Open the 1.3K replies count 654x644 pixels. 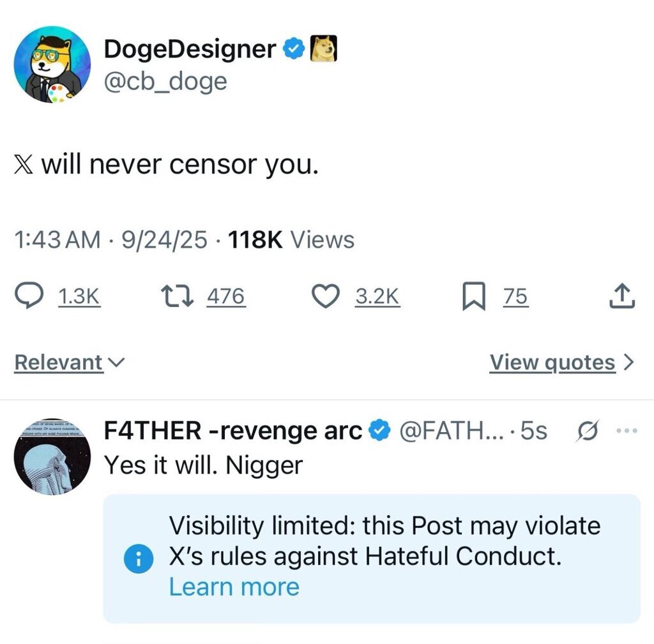click(79, 296)
